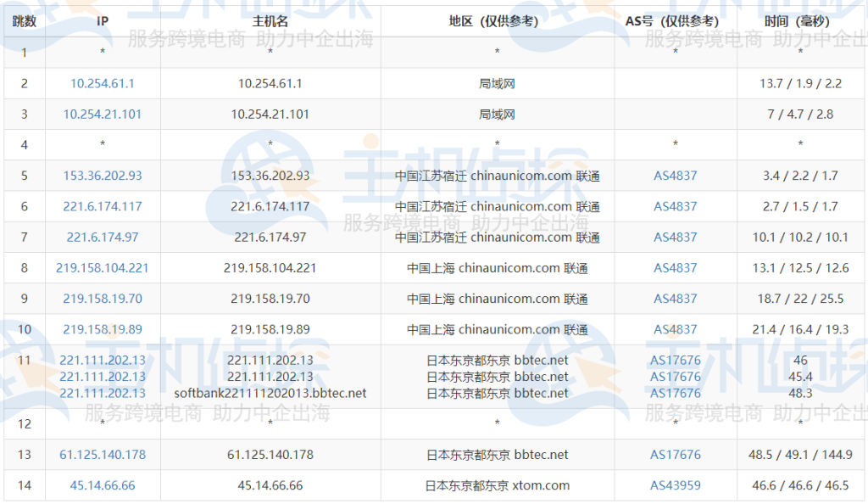Click the AS43959 link on the last row
Image resolution: width=868 pixels, height=504 pixels.
(675, 484)
